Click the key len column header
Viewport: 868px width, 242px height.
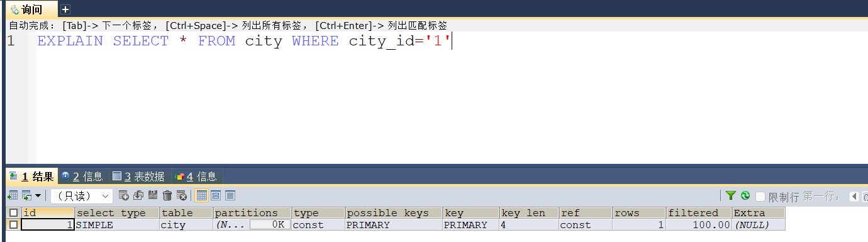coord(529,213)
